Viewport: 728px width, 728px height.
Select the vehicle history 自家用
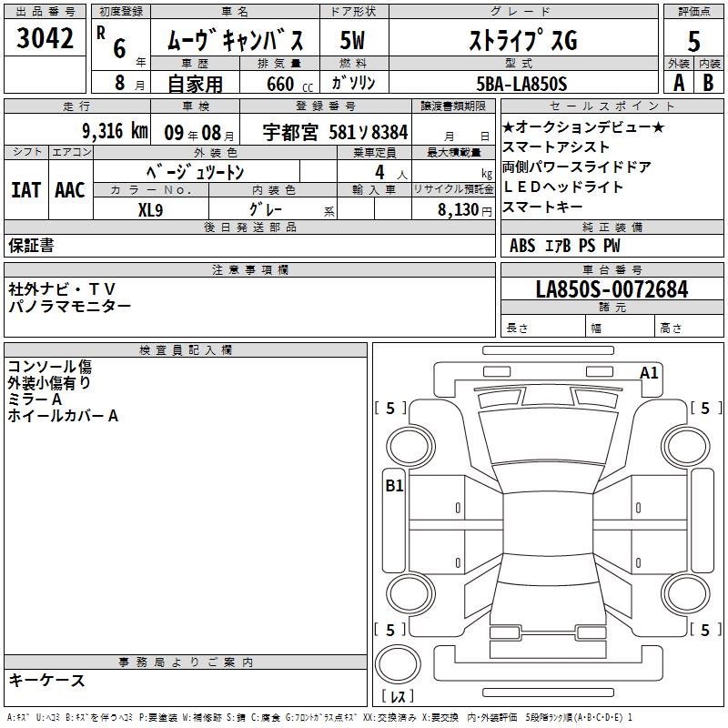tap(195, 84)
